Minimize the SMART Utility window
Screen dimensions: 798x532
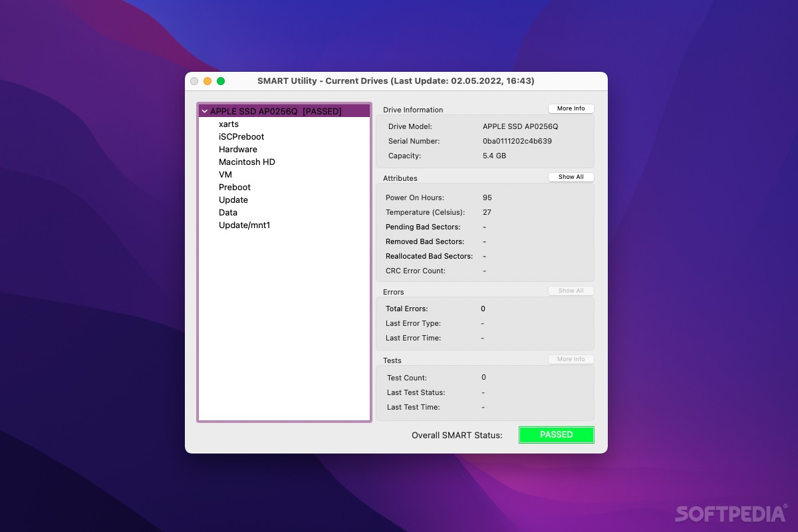pos(207,81)
